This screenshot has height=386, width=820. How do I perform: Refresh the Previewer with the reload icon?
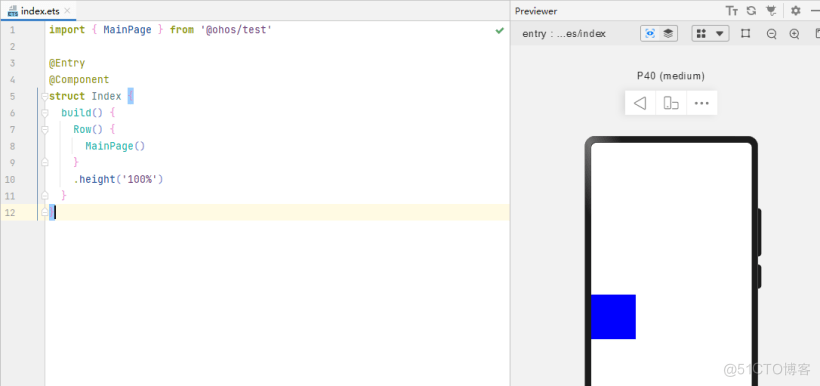click(x=751, y=11)
